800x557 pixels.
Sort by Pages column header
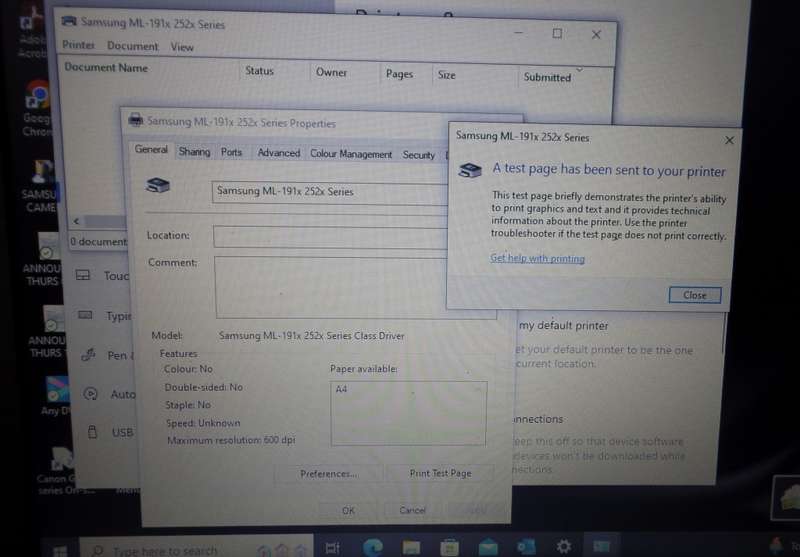399,74
